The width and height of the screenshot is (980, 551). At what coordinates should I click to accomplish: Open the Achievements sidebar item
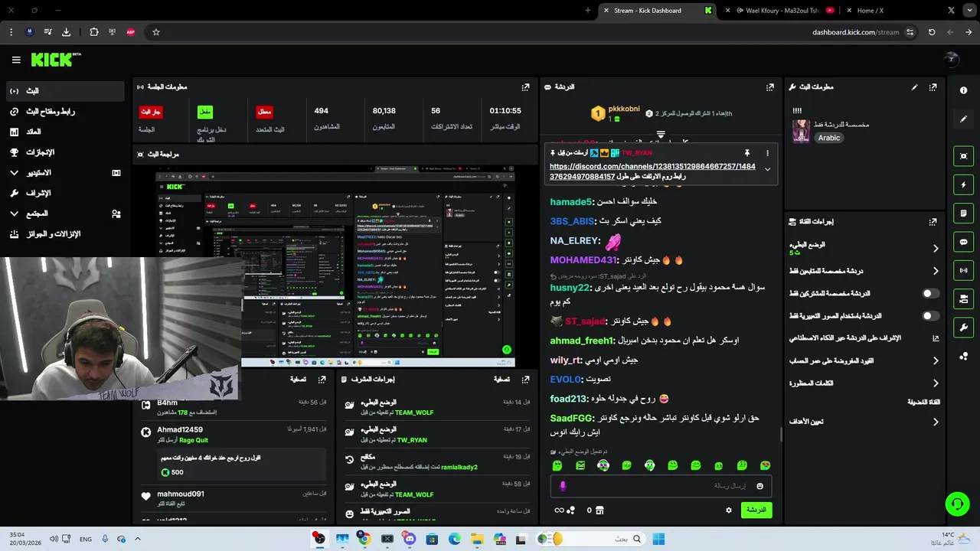(x=64, y=152)
